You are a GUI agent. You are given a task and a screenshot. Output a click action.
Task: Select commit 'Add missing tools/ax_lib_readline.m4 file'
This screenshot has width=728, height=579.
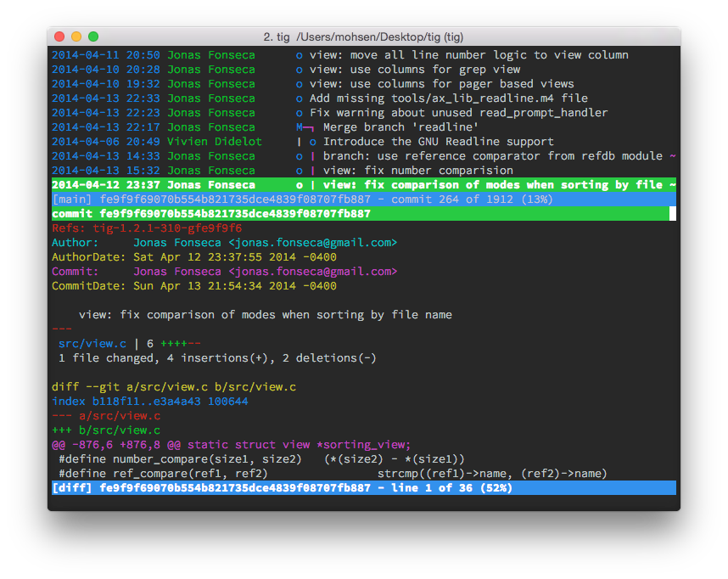click(364, 98)
